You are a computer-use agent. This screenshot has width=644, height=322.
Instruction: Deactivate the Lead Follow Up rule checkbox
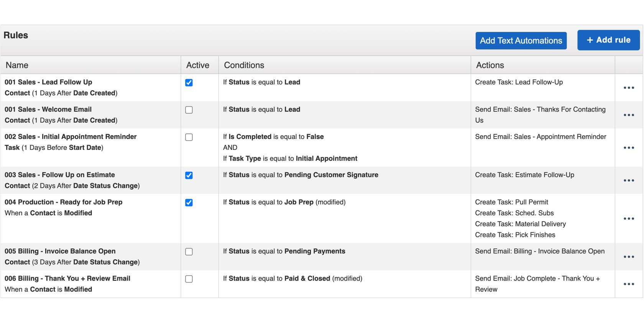[x=189, y=83]
